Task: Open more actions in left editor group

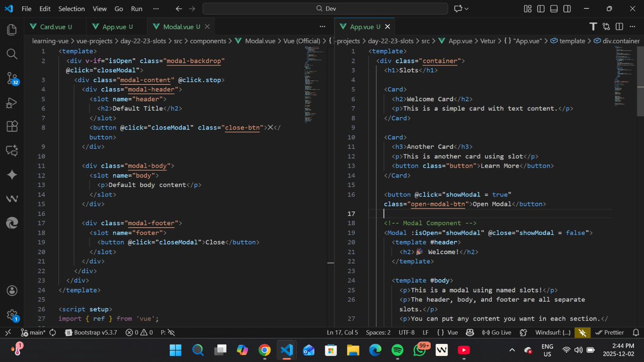Action: pos(322,27)
